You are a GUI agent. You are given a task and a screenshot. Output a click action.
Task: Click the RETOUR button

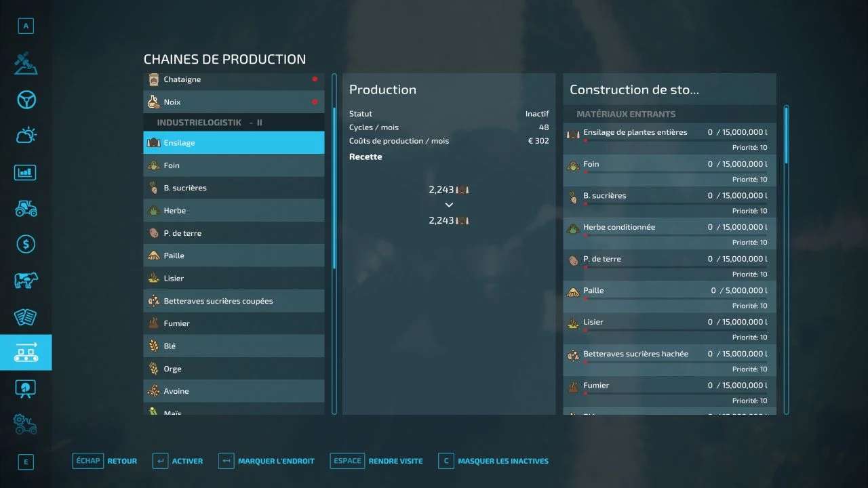pyautogui.click(x=105, y=461)
